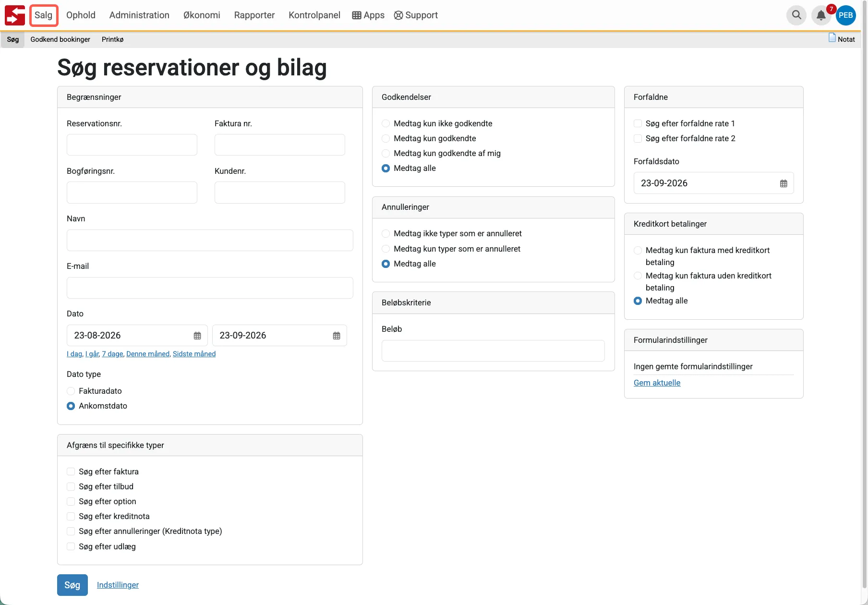Open the Administration menu

(139, 15)
